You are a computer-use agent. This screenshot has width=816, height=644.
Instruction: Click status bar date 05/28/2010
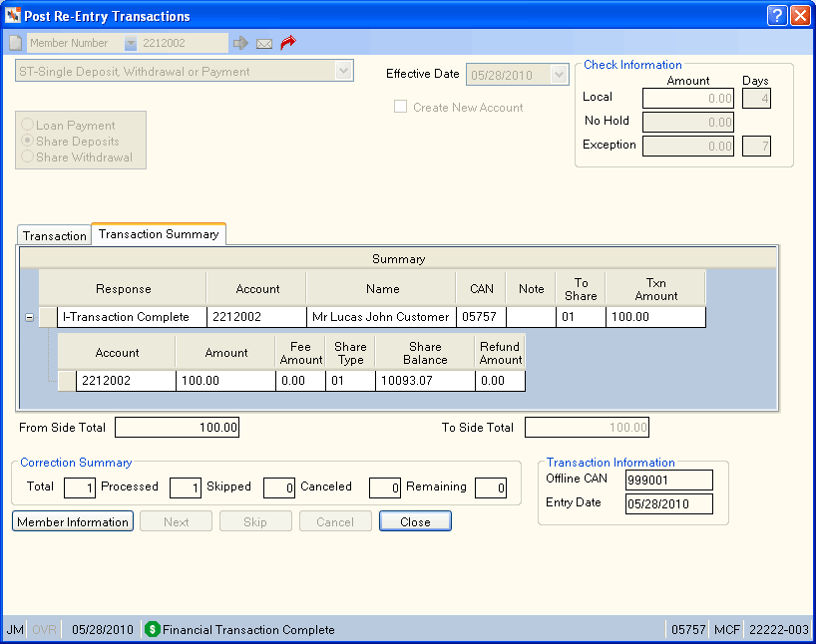(103, 629)
